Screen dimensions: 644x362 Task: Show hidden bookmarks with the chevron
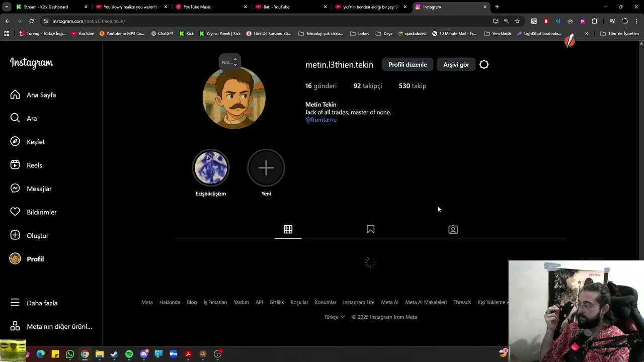[587, 34]
